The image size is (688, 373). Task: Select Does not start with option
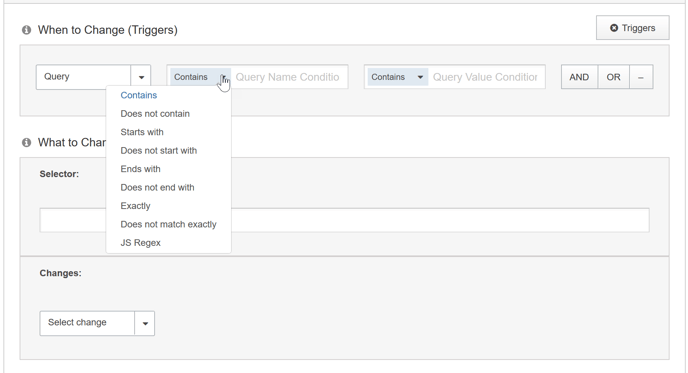(158, 151)
